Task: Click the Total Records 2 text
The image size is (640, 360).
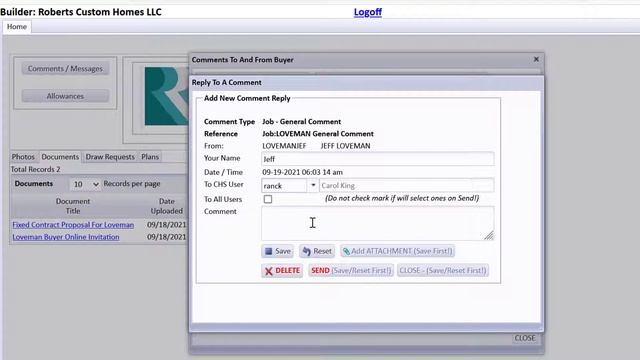Action: pyautogui.click(x=36, y=169)
